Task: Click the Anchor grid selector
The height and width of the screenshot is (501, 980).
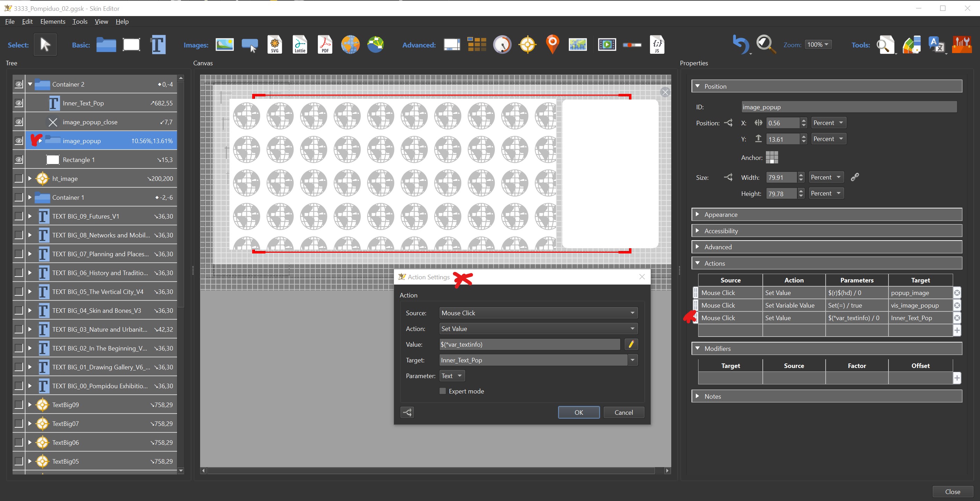Action: tap(771, 157)
